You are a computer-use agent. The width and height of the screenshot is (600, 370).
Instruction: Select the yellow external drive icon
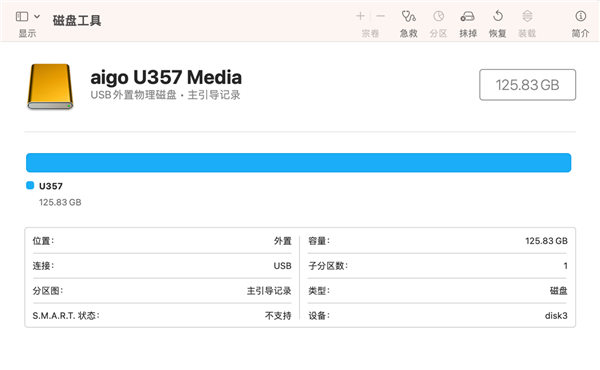[50, 87]
